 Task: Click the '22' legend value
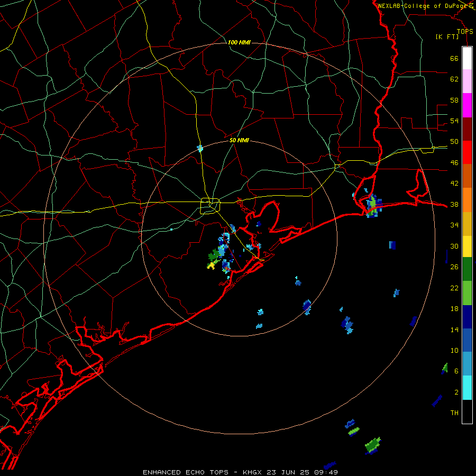454,288
